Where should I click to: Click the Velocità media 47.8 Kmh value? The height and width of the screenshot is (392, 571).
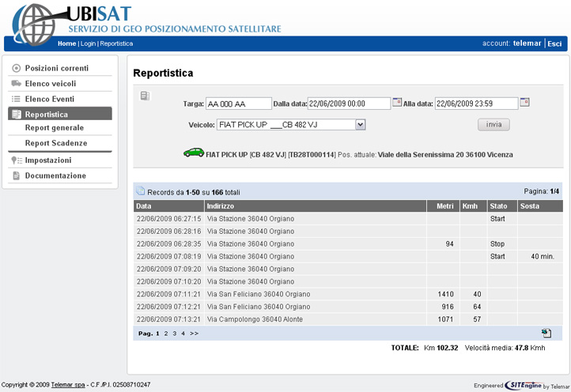[x=505, y=348]
